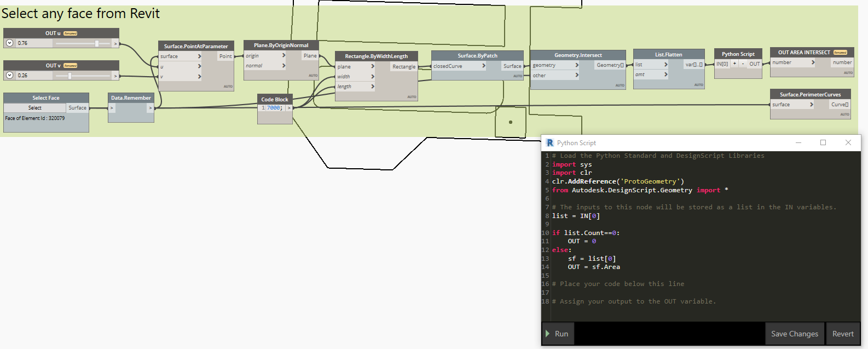The image size is (868, 349).
Task: Click the Data.Remember output arrow port
Action: tap(150, 108)
